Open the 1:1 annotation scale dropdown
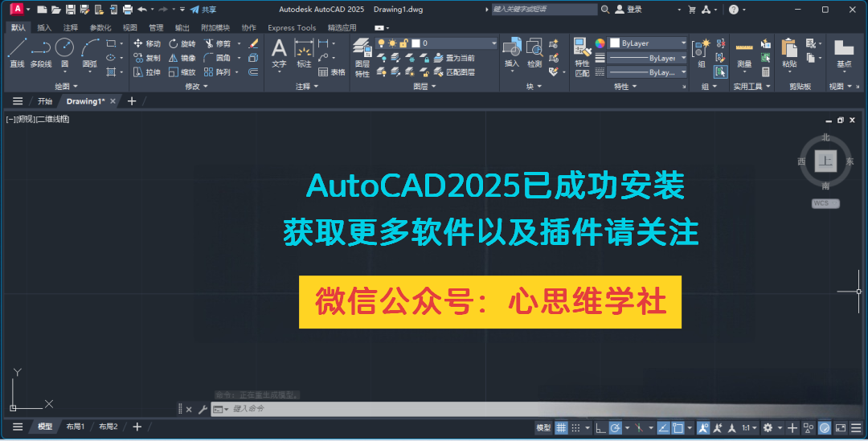This screenshot has width=868, height=441. click(x=750, y=427)
